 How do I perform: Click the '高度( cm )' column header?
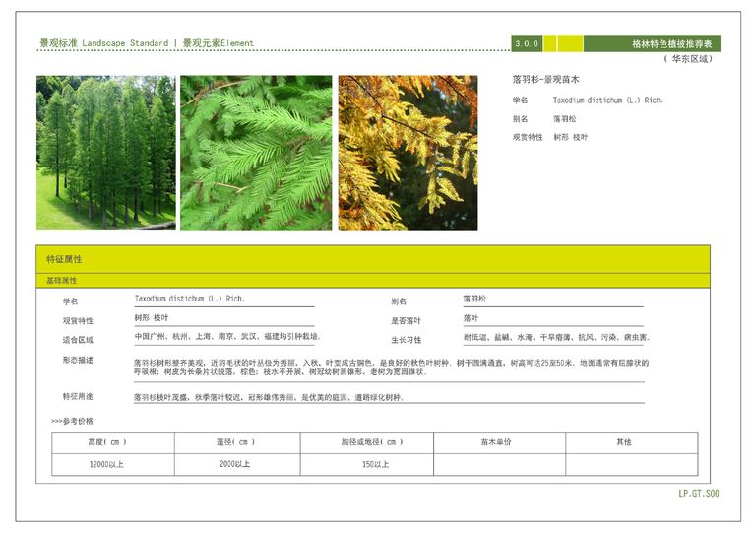pyautogui.click(x=113, y=442)
